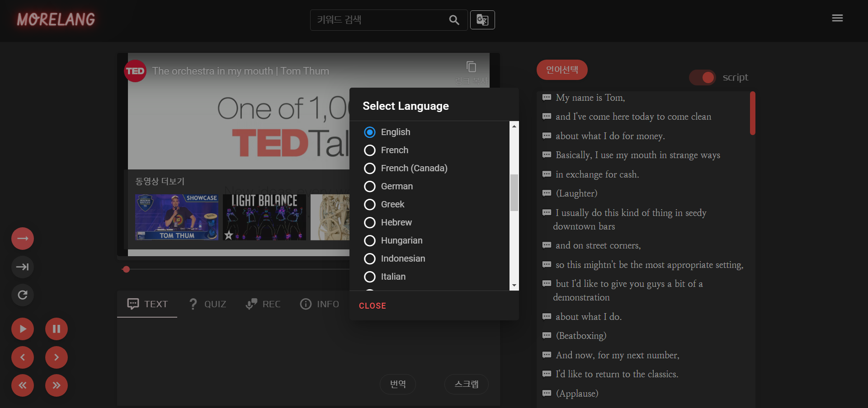This screenshot has width=868, height=408.
Task: Select the English radio button
Action: pos(370,132)
